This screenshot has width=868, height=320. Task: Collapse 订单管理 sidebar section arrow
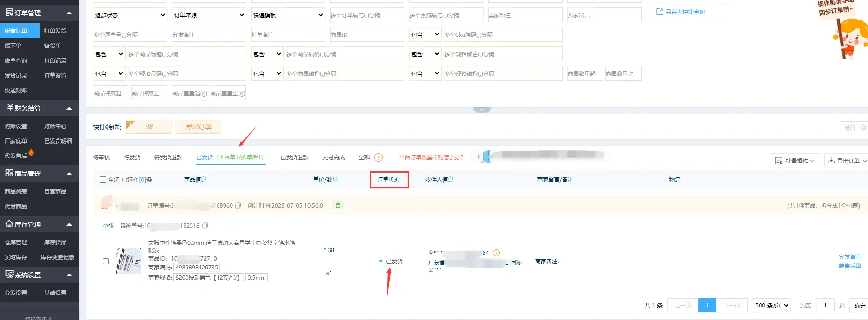point(69,13)
